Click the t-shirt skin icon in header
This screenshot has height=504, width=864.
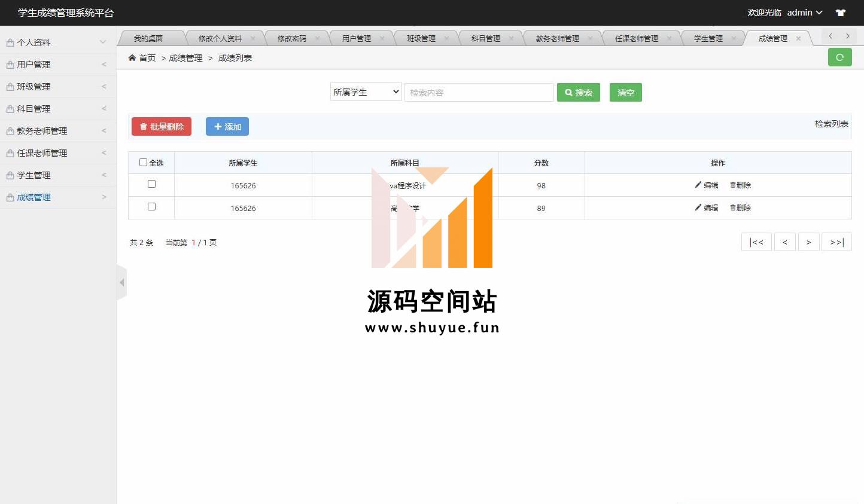[841, 13]
